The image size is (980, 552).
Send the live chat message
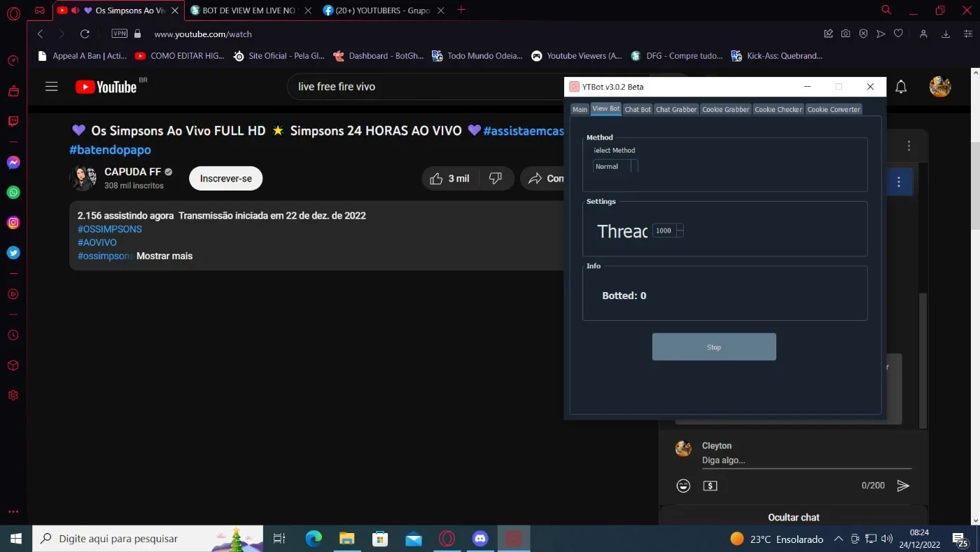point(903,485)
